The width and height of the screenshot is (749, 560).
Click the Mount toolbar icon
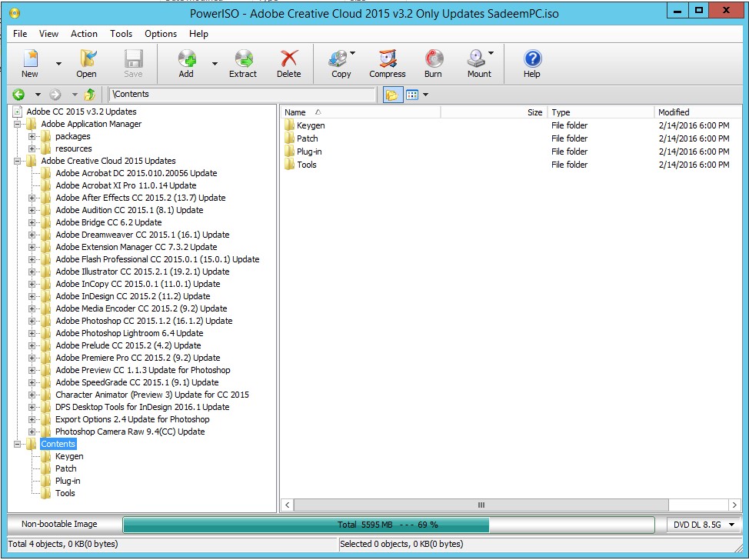tap(476, 58)
